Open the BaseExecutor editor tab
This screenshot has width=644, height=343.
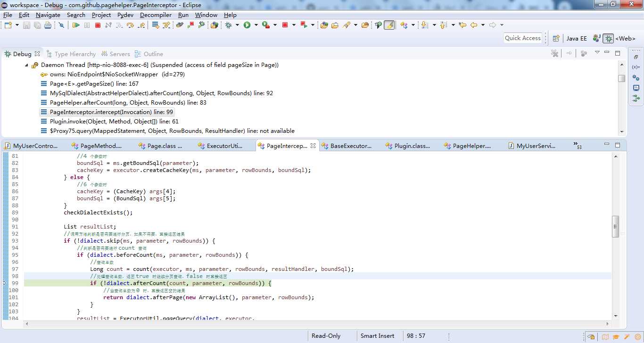[347, 146]
